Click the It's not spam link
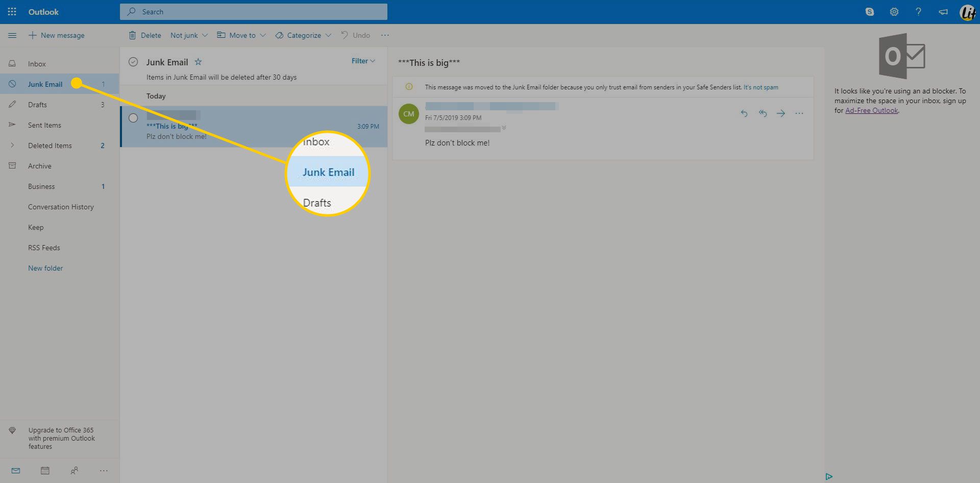 [x=761, y=87]
